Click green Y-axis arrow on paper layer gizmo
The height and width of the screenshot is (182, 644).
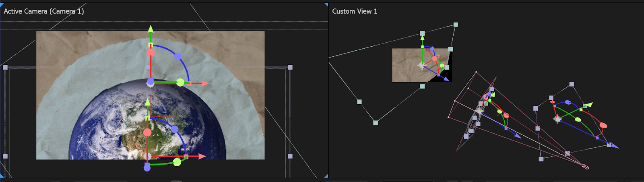(x=422, y=37)
